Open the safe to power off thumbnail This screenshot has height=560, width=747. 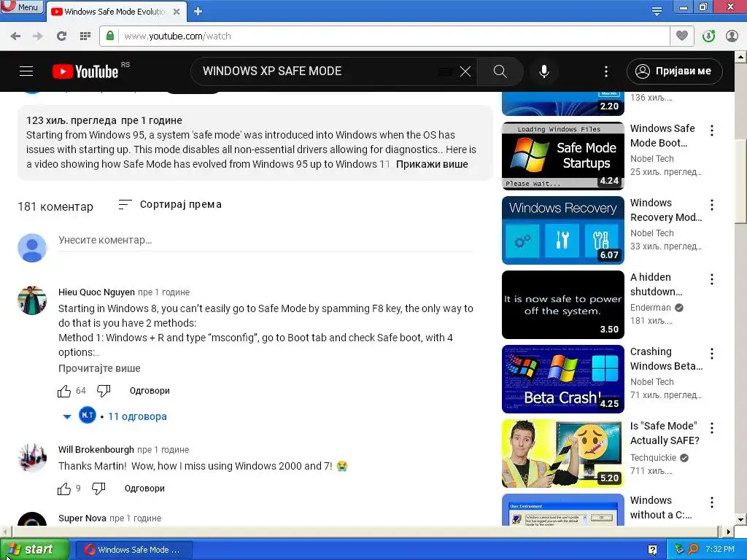pyautogui.click(x=562, y=304)
